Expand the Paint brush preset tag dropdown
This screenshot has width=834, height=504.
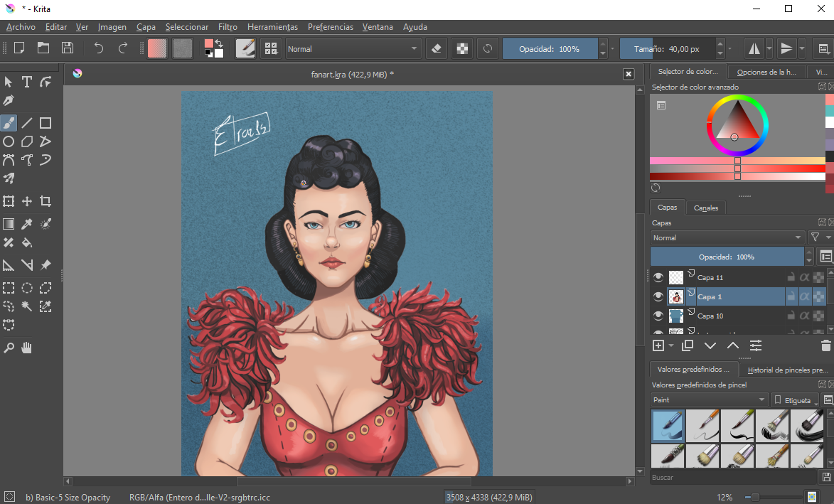tap(710, 400)
